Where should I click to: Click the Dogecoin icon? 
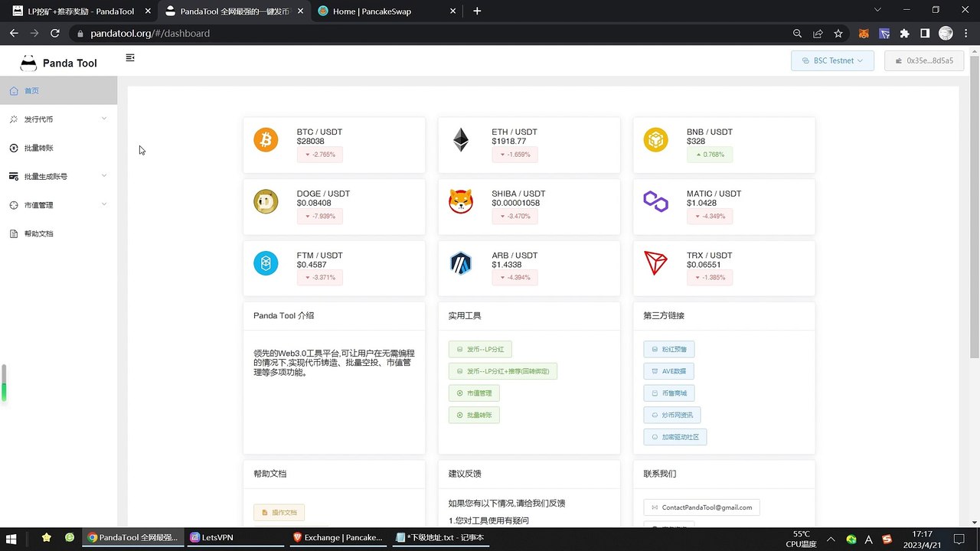tap(266, 202)
